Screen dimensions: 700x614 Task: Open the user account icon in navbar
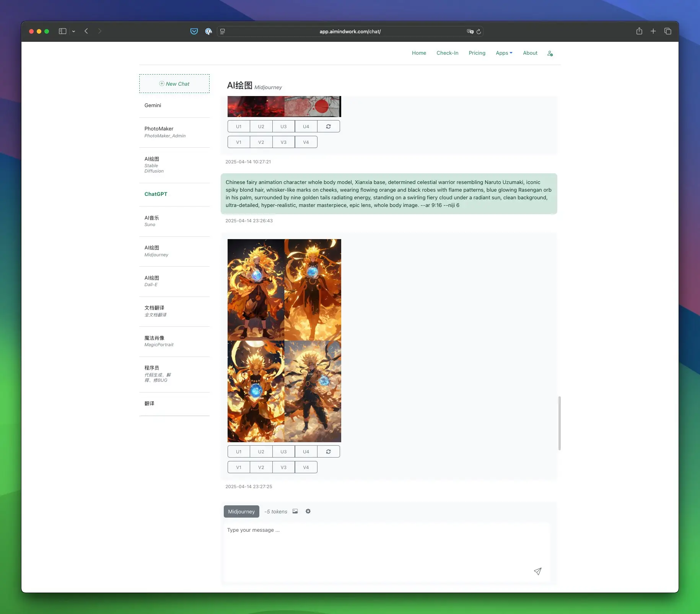pyautogui.click(x=550, y=53)
